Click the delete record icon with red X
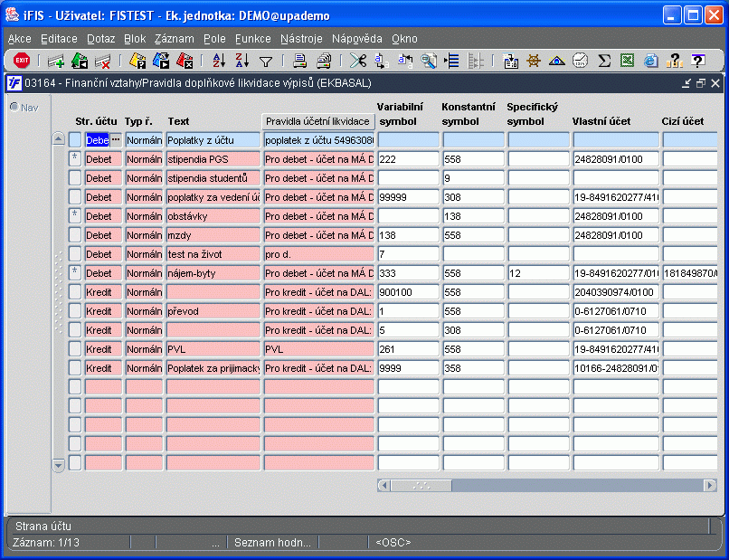 103,61
